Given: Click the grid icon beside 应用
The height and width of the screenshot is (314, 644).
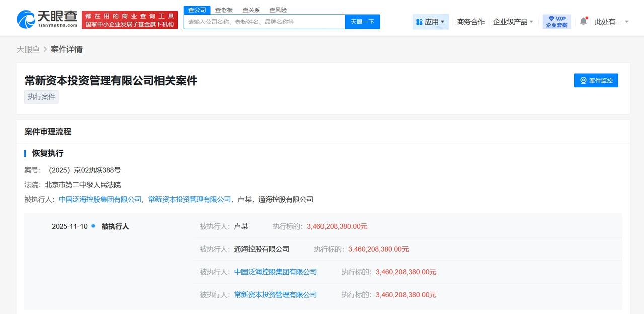Looking at the screenshot, I should pyautogui.click(x=420, y=21).
